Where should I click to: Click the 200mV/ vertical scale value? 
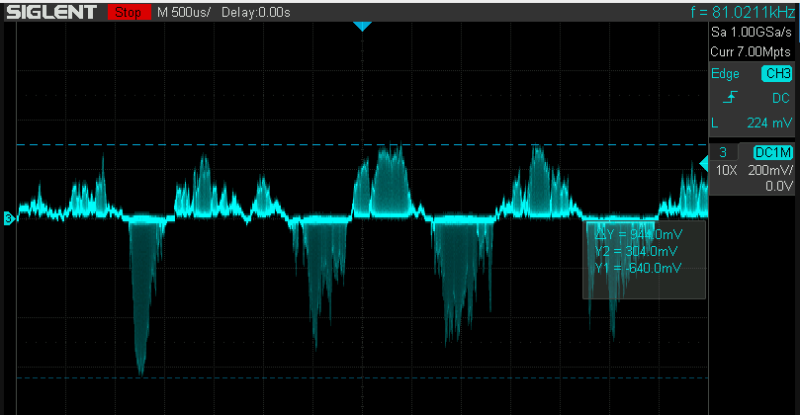coord(771,170)
